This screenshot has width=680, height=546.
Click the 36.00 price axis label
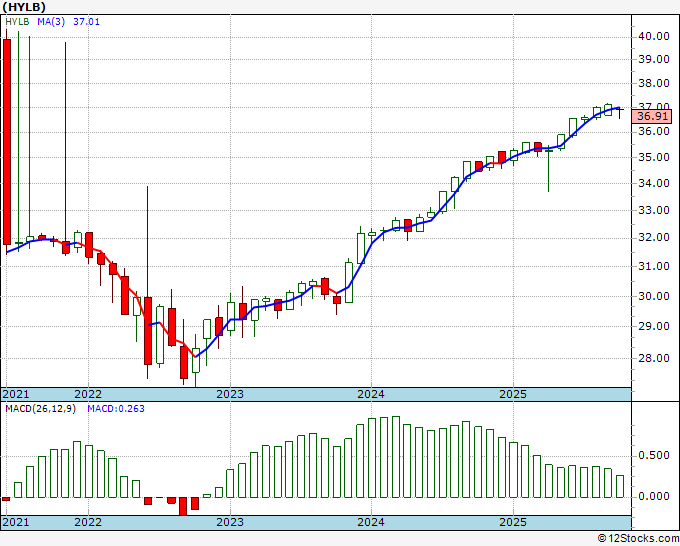coord(654,131)
